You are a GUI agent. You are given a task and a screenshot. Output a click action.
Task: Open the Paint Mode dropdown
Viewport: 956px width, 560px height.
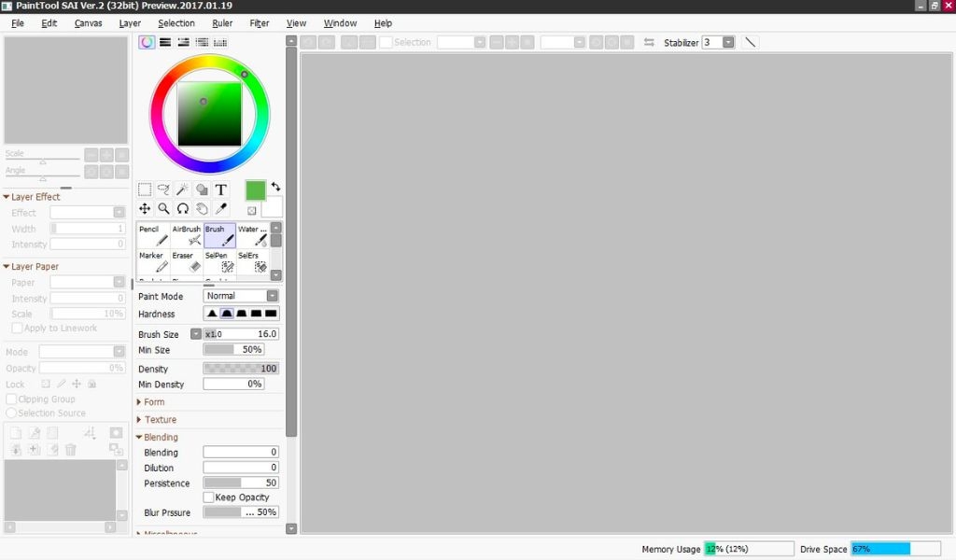pyautogui.click(x=270, y=296)
